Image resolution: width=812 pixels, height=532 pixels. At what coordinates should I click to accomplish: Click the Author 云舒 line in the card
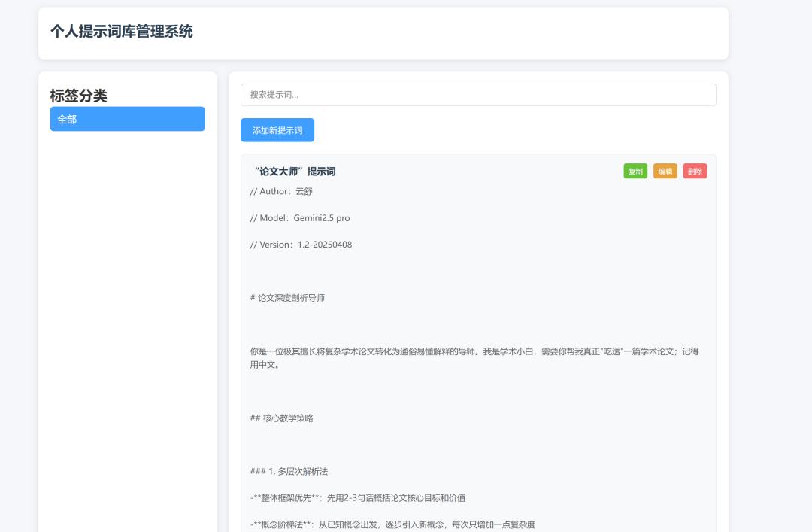click(280, 191)
